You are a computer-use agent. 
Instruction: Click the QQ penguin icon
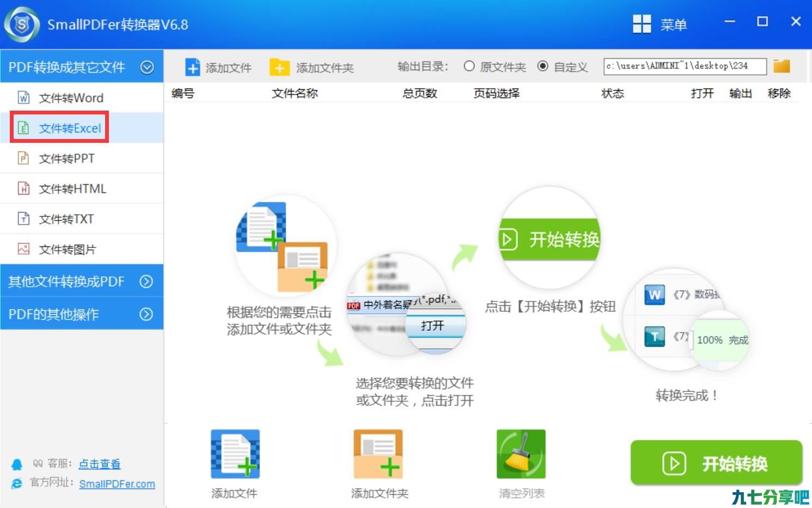pyautogui.click(x=17, y=464)
